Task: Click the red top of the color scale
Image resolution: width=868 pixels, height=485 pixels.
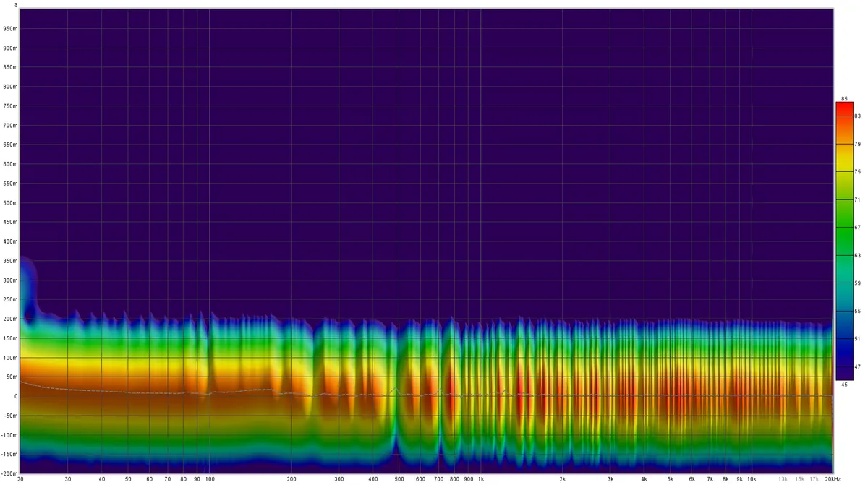Action: 843,111
